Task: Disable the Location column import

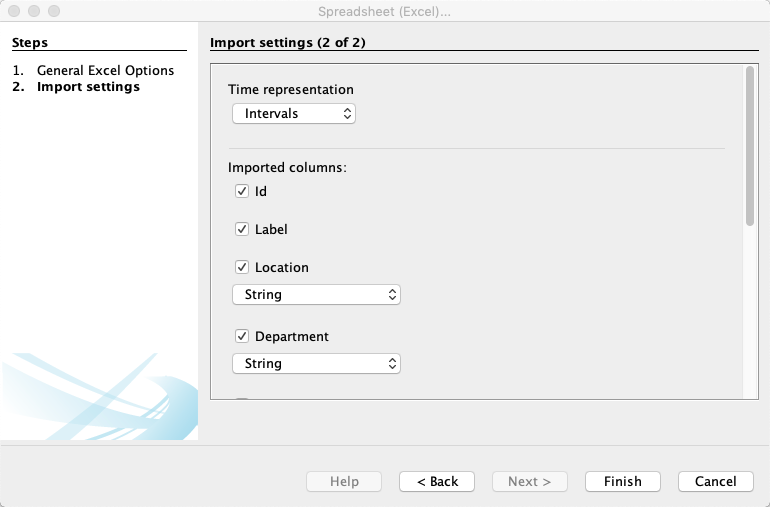Action: [242, 267]
